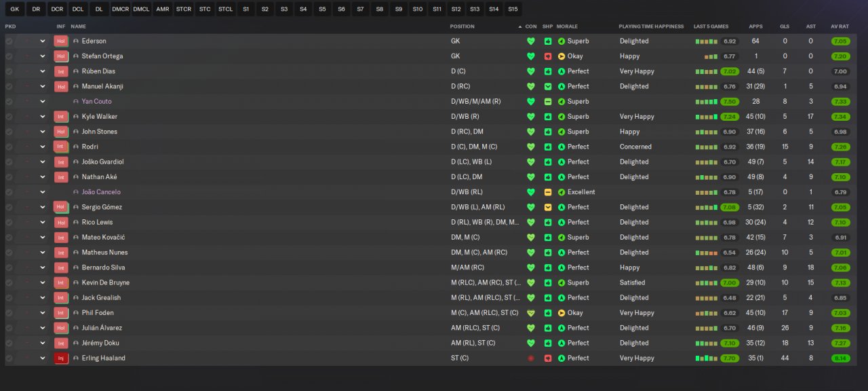Click Julián Álvarez's goals value 26

785,328
